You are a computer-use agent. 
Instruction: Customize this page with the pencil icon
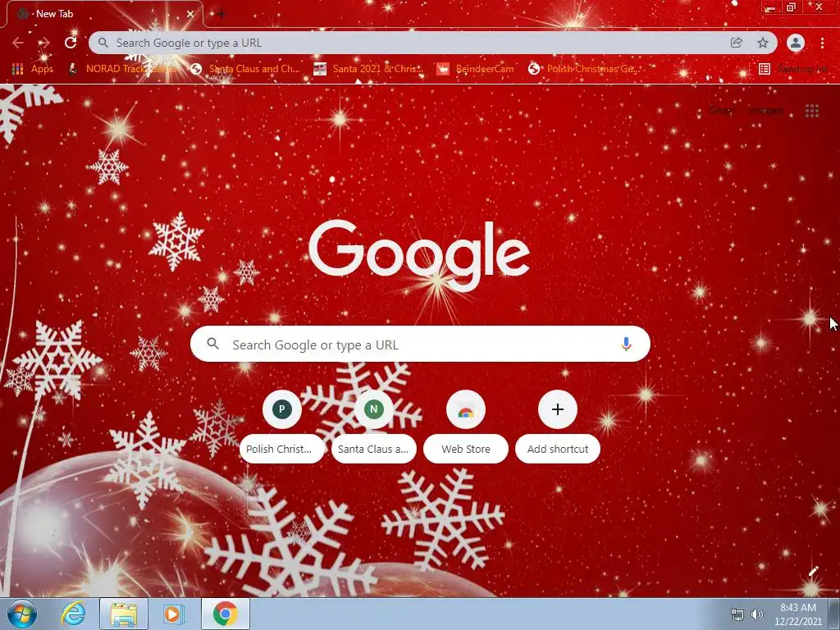(813, 571)
